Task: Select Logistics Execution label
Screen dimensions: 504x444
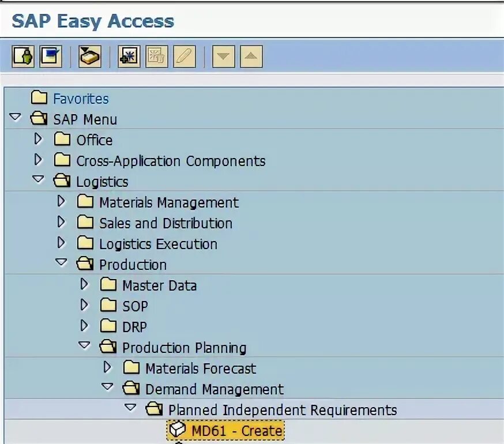Action: [159, 244]
